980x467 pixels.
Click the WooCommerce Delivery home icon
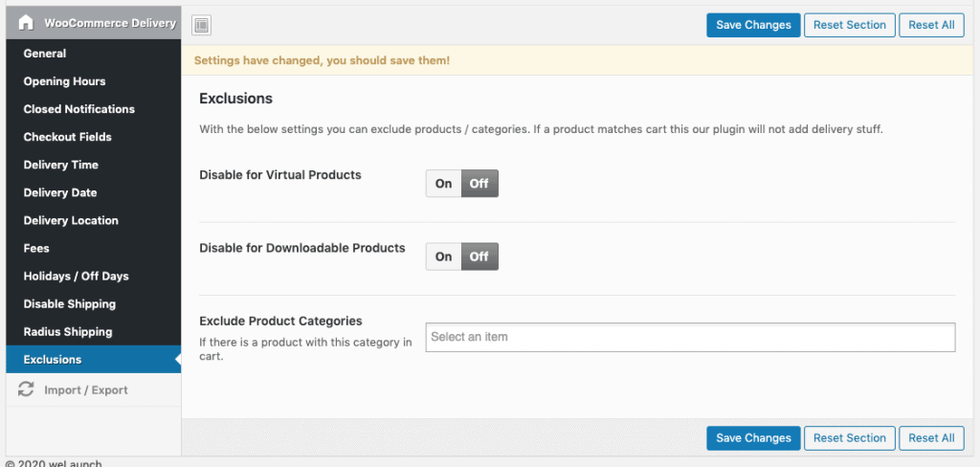(26, 23)
